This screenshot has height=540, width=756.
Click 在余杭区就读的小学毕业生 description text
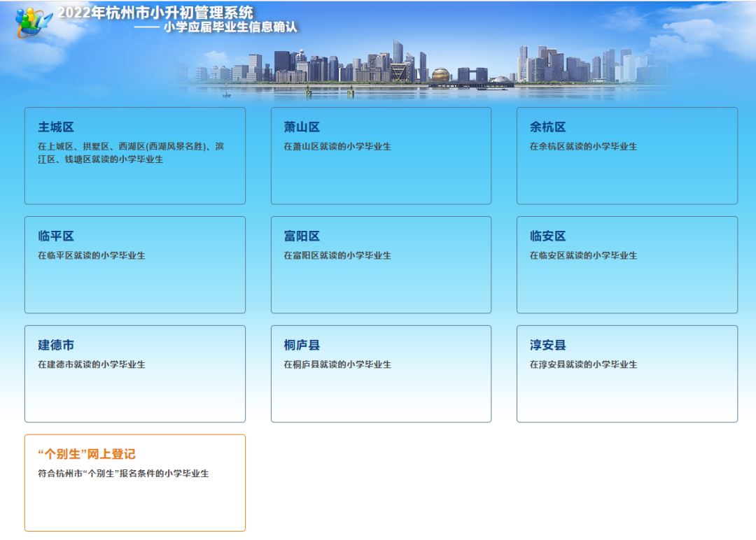[583, 147]
